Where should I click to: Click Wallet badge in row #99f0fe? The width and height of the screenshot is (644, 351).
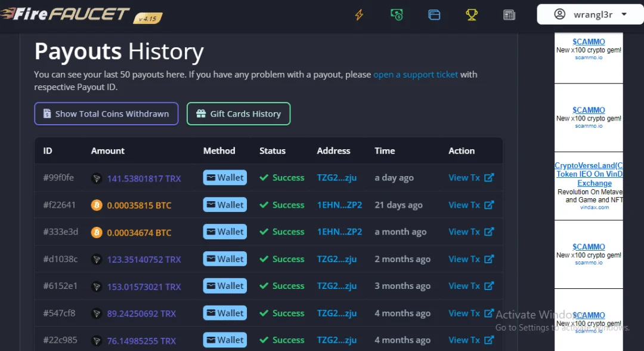(x=225, y=177)
